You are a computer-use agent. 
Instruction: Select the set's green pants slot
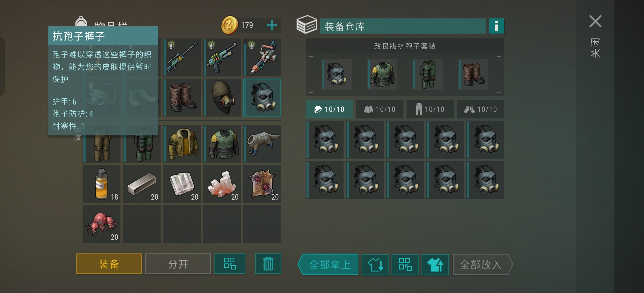[428, 75]
